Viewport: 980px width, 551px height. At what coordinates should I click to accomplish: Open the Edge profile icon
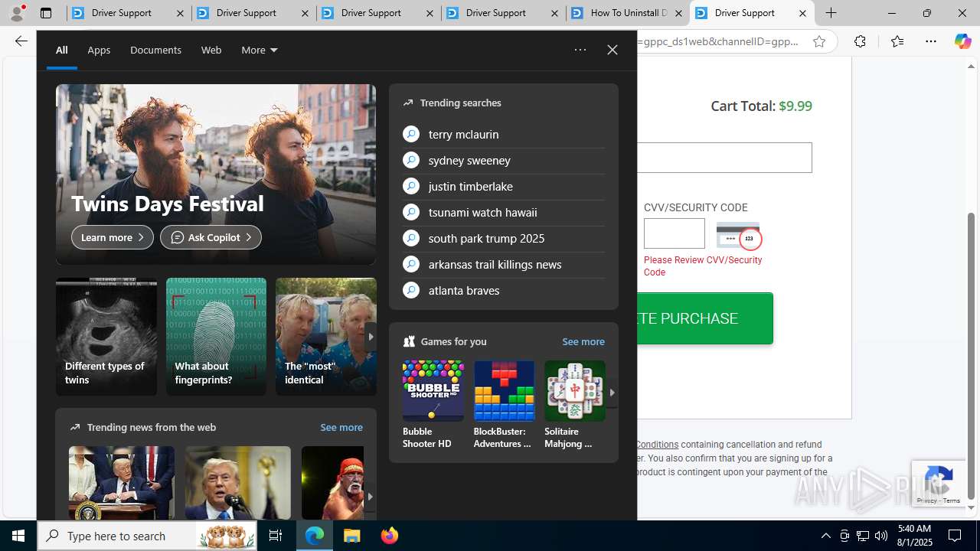pos(17,13)
